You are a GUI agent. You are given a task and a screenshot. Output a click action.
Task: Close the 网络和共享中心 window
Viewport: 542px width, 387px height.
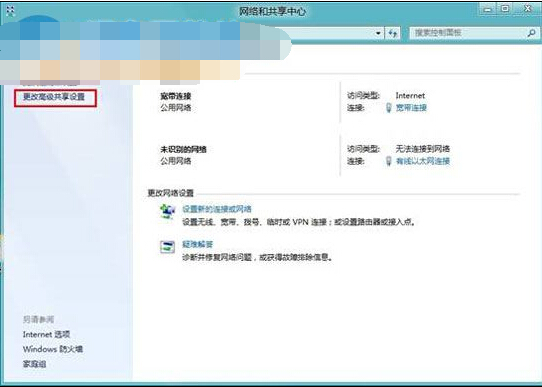528,9
